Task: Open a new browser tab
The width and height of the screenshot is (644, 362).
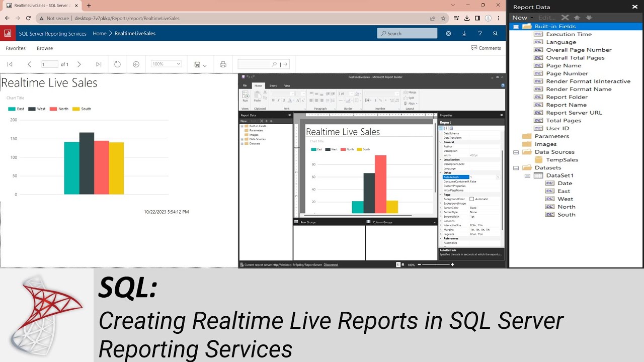Action: 89,6
